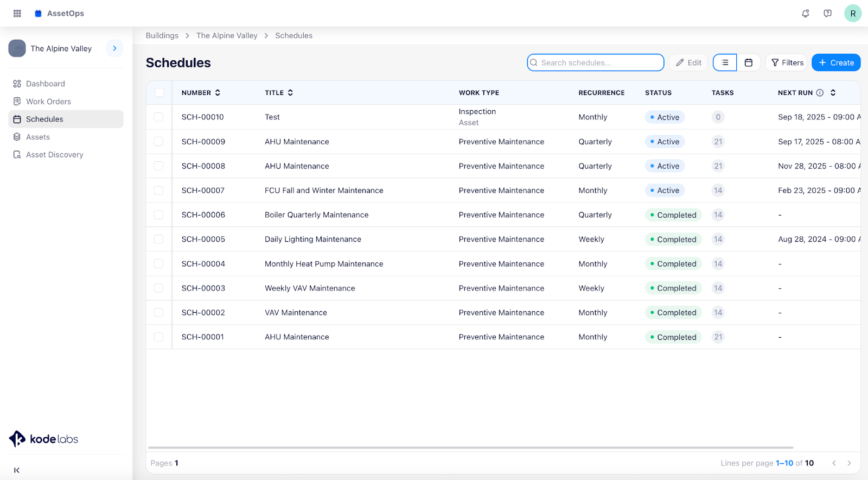This screenshot has width=868, height=480.
Task: Click Aug 28, 2024 next run cell
Action: point(819,239)
